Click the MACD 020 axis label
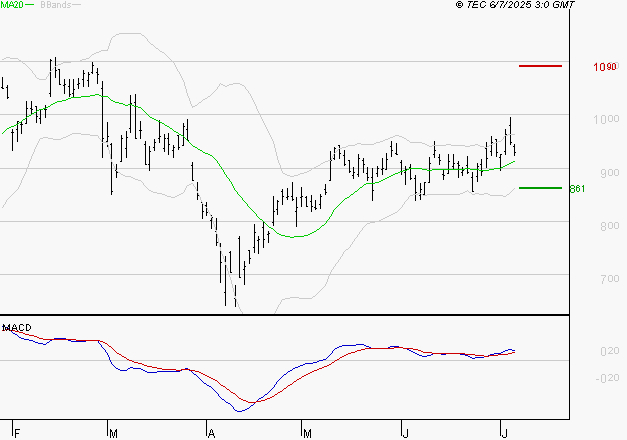 coord(610,351)
